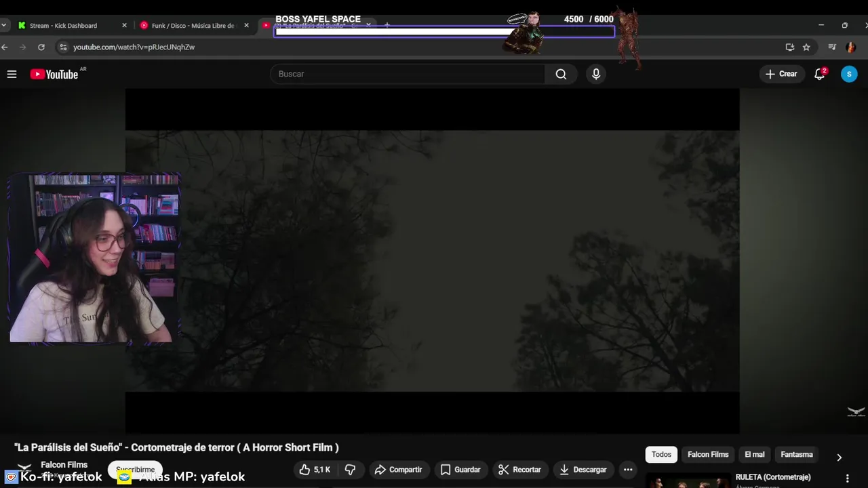Focus the Buscar search field

click(408, 74)
